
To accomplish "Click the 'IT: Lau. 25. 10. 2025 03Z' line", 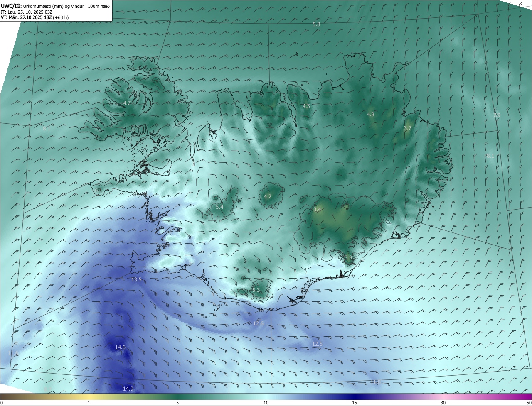I will tap(27, 12).
